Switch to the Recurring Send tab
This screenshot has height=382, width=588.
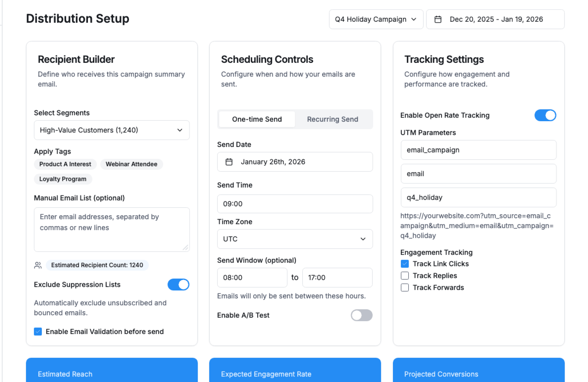click(x=332, y=119)
